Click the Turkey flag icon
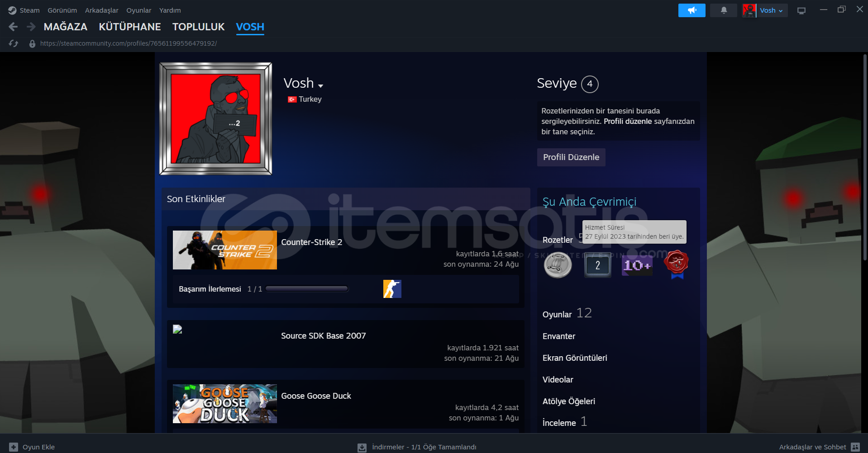This screenshot has height=453, width=868. click(292, 99)
